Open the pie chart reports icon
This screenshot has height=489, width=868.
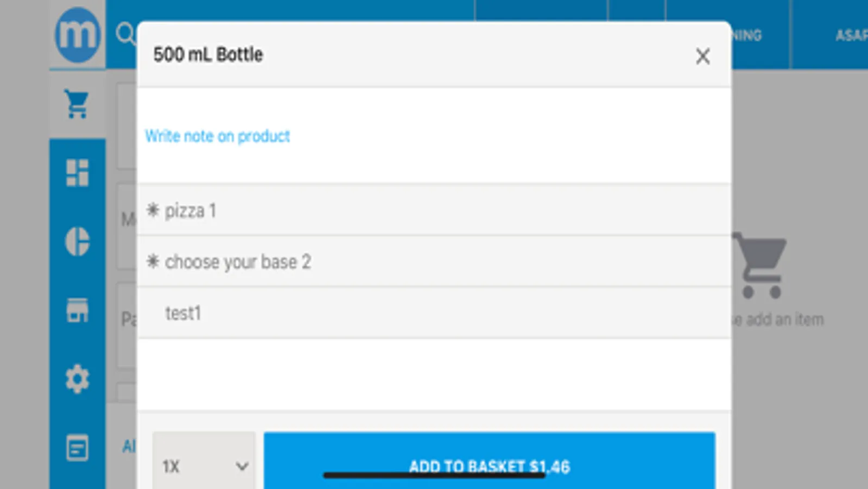[x=77, y=241]
